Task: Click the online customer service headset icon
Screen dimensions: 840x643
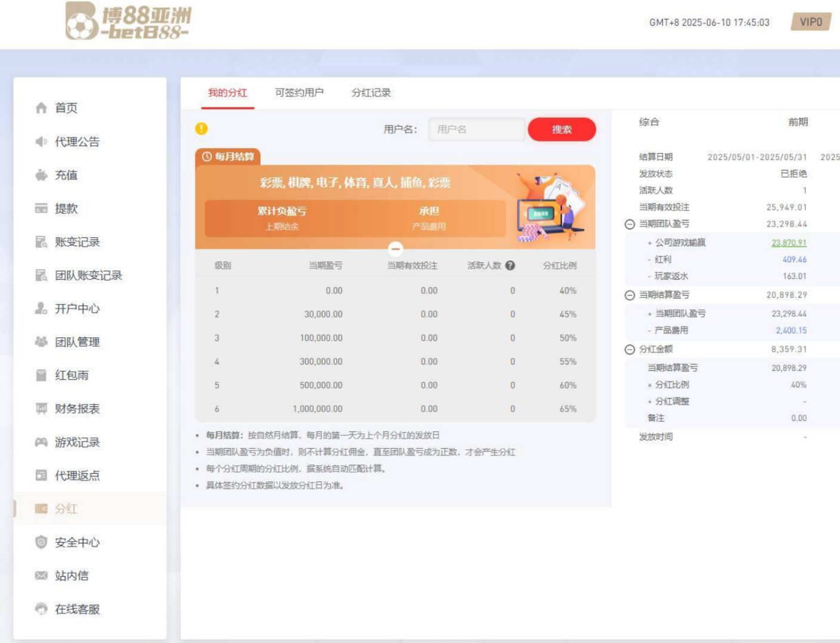Action: [x=41, y=609]
